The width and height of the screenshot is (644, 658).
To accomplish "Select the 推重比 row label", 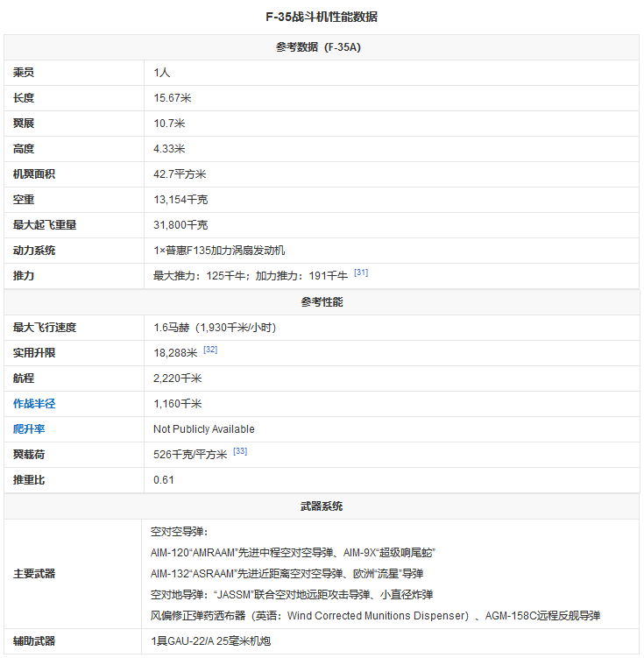I will tap(29, 480).
